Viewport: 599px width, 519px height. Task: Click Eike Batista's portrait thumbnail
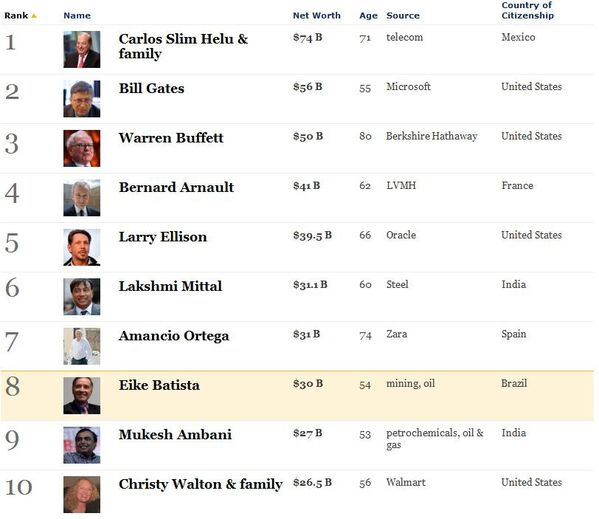click(82, 395)
